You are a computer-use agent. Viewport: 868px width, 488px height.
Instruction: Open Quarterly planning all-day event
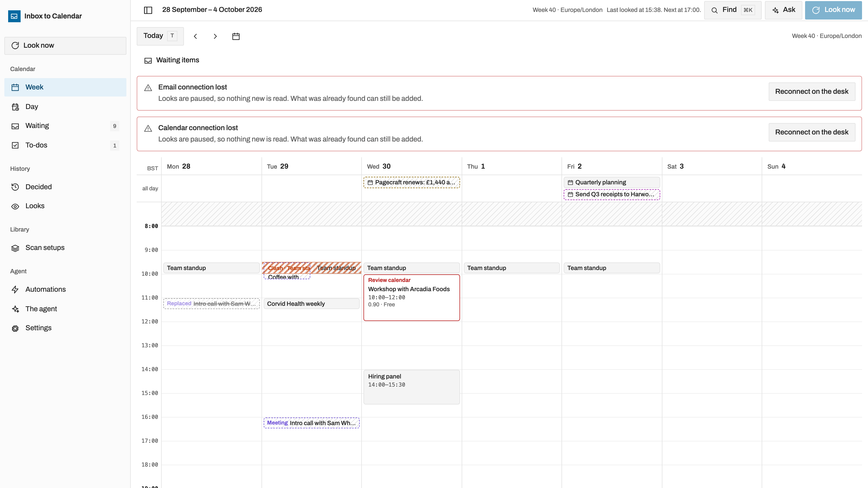(x=612, y=182)
